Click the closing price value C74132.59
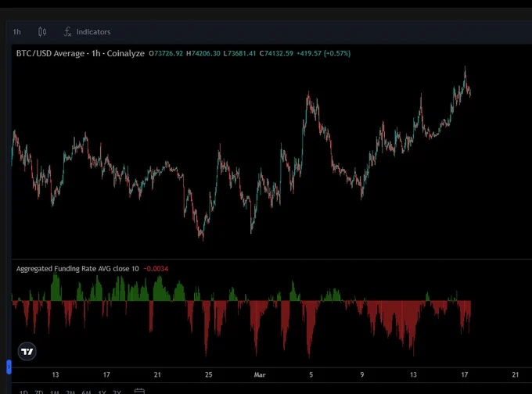 276,54
